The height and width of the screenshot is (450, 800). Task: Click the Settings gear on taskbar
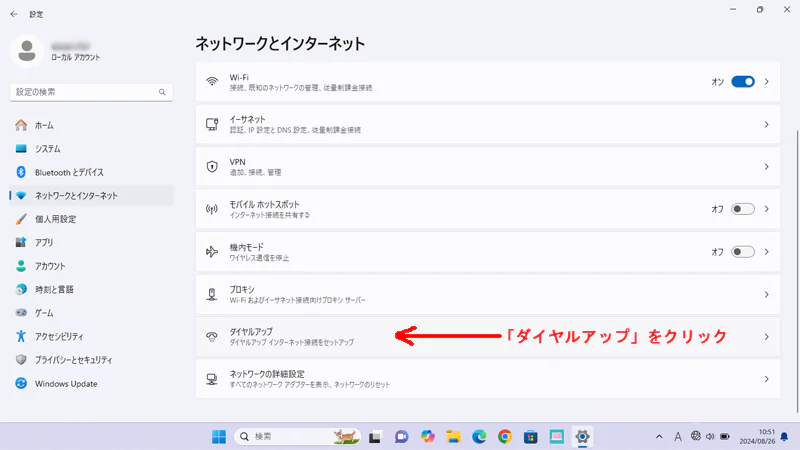coord(582,437)
